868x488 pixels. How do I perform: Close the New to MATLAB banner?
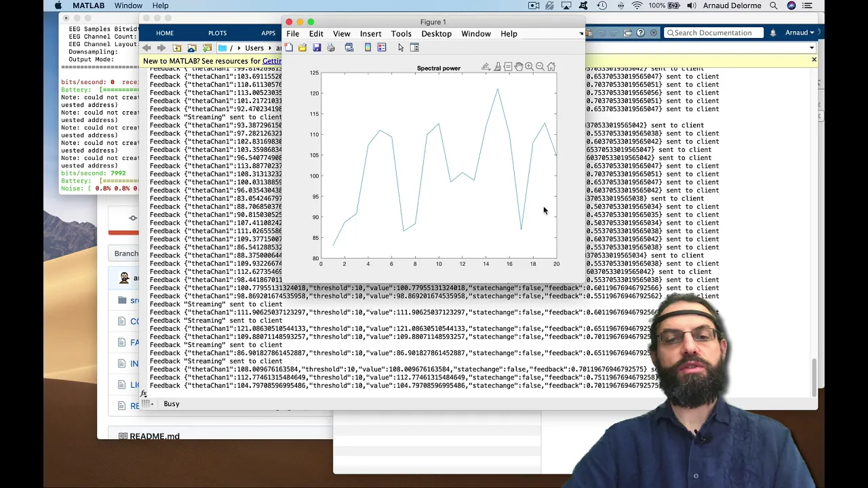click(814, 60)
